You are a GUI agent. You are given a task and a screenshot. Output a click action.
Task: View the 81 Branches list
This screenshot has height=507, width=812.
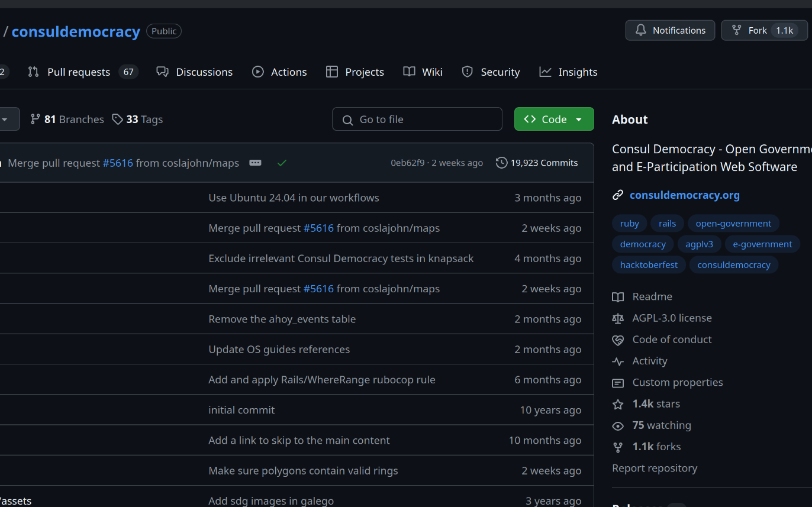click(x=67, y=120)
